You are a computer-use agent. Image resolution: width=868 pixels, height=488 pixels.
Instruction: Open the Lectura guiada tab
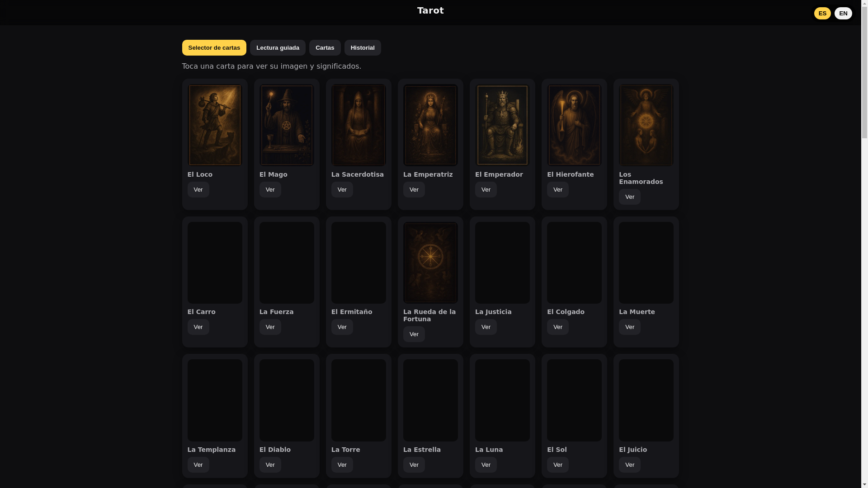[x=277, y=47]
